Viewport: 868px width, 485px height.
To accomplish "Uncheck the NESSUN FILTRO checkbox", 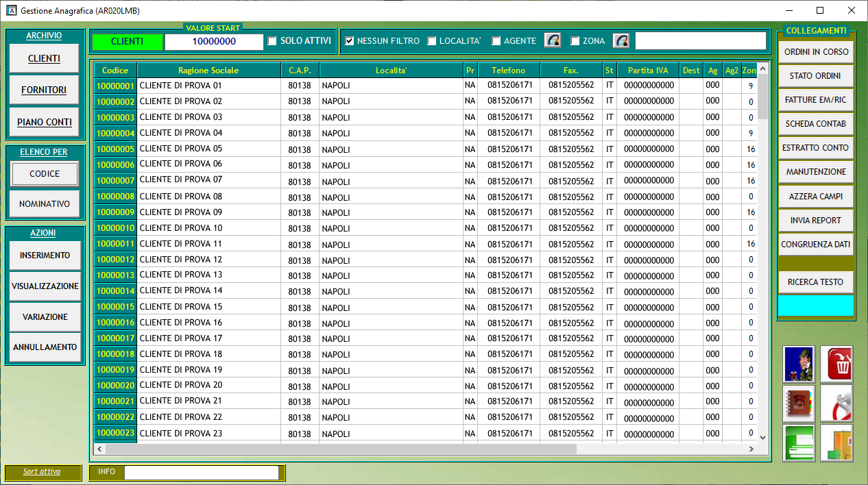I will coord(350,40).
